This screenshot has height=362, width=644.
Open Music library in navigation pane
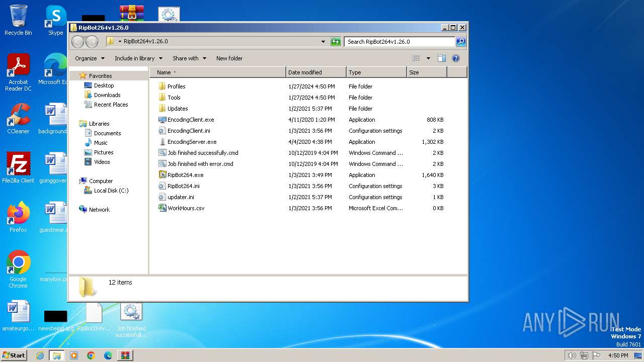[101, 143]
